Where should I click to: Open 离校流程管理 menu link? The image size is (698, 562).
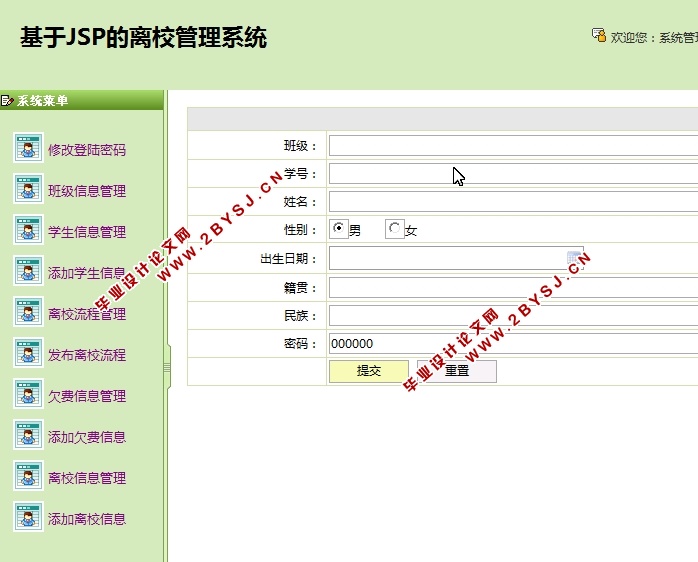[87, 314]
